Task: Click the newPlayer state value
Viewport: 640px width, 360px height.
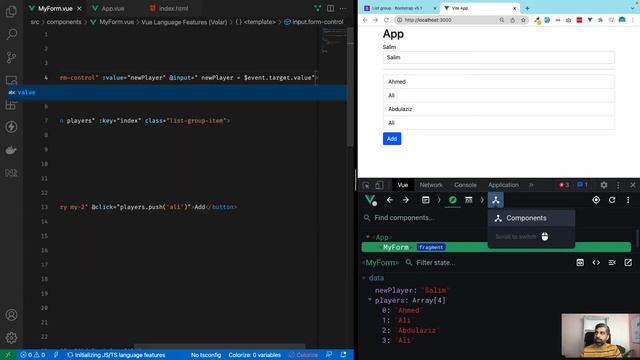Action: (x=435, y=290)
